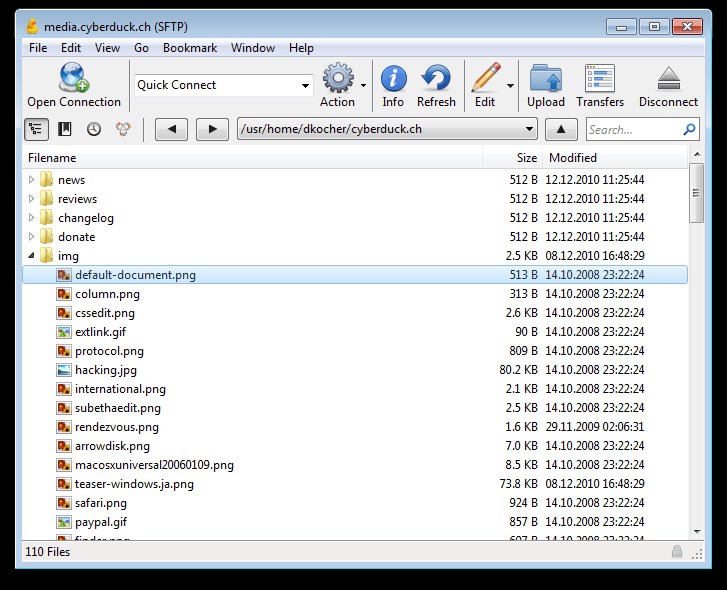Select default-document.png file icon

click(64, 275)
